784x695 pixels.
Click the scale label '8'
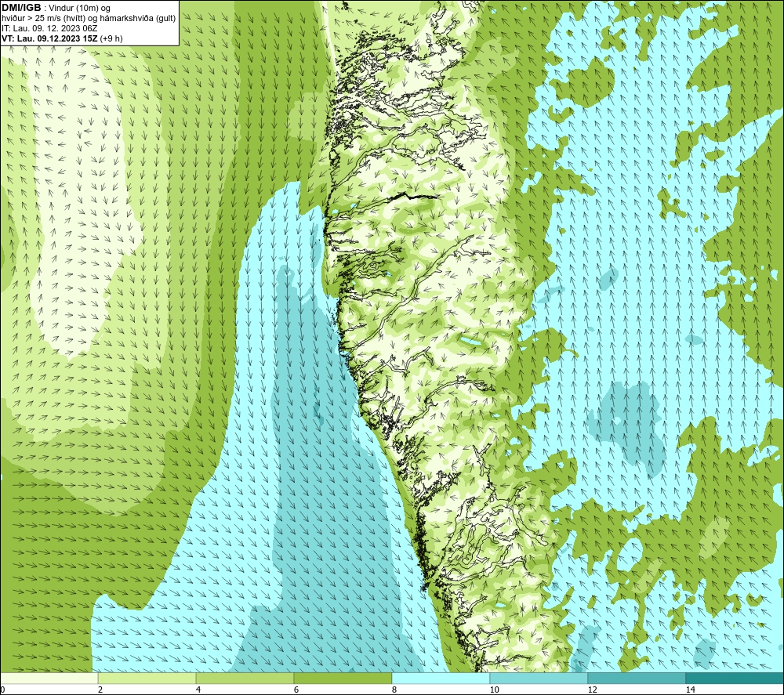(x=394, y=690)
